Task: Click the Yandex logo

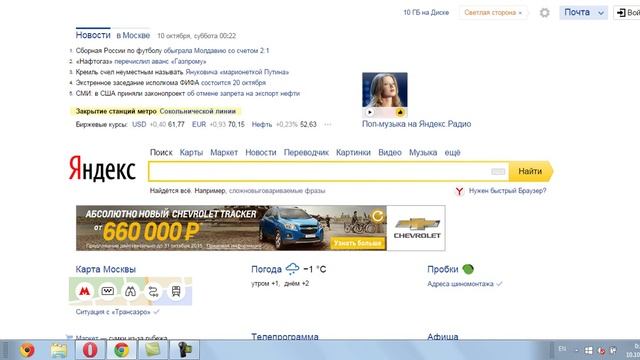Action: (x=102, y=169)
